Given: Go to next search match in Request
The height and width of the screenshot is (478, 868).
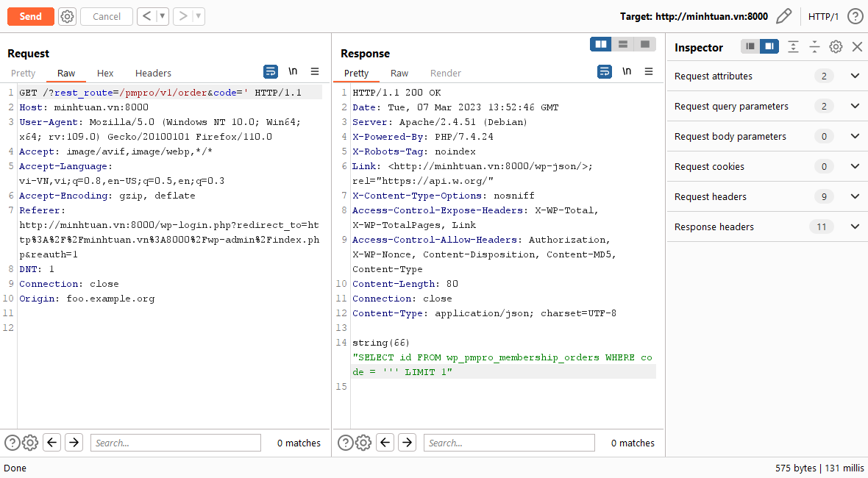Looking at the screenshot, I should [74, 443].
